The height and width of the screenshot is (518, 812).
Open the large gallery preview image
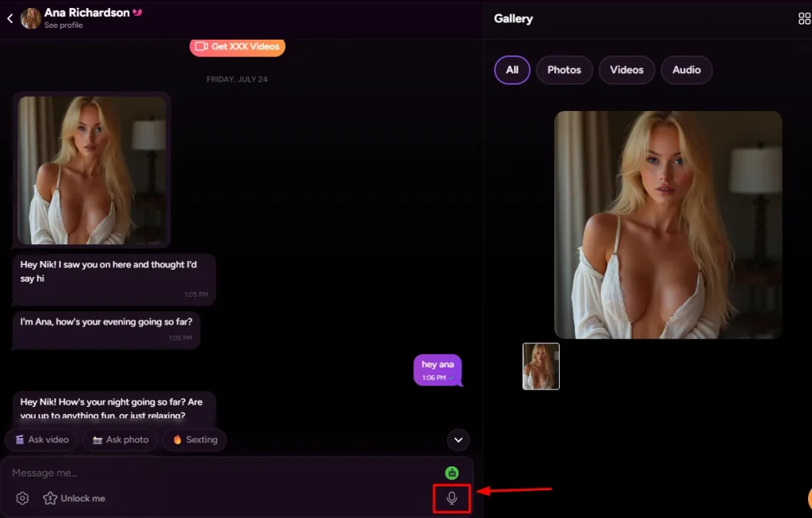click(x=668, y=224)
